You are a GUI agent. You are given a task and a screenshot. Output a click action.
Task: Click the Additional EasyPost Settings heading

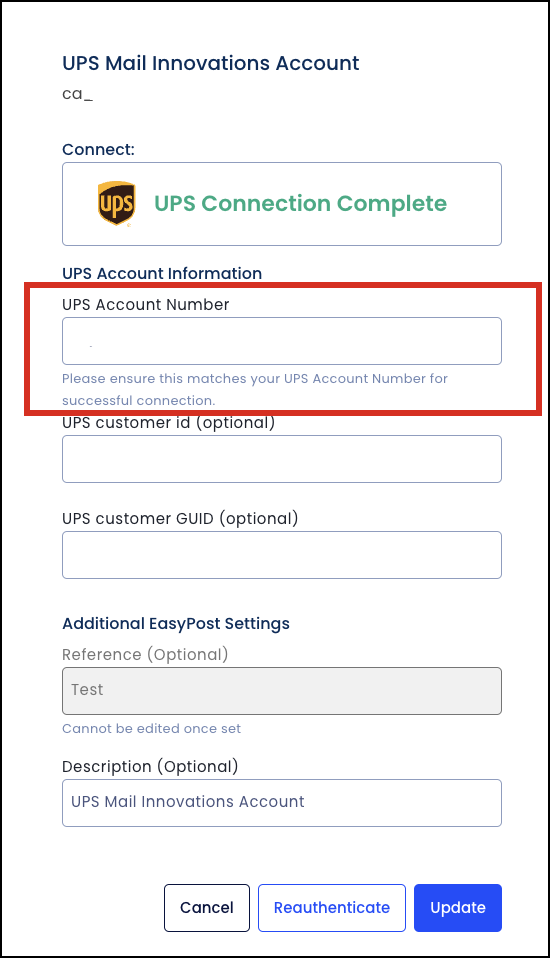pos(176,623)
